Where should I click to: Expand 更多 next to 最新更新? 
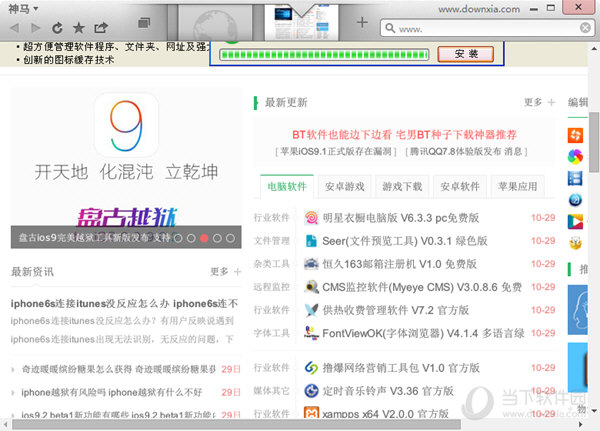pos(538,102)
